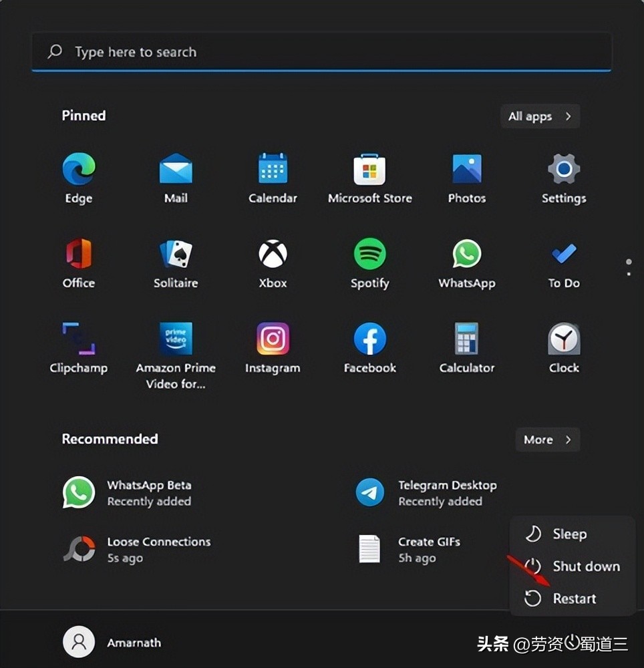Select Restart from the power menu
Screen dimensions: 644x668
coord(573,598)
